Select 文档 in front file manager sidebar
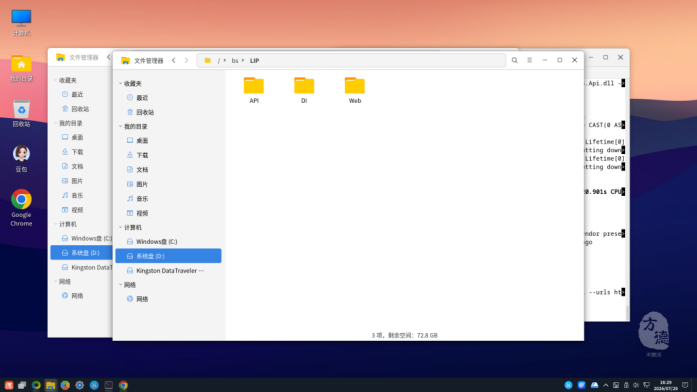Viewport: 697px width, 392px height. coord(168,170)
